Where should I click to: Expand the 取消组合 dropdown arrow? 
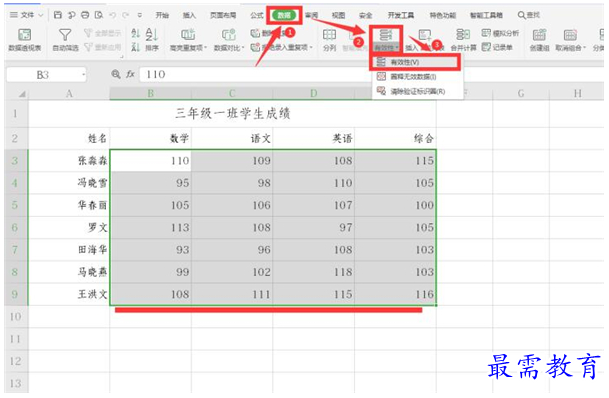[584, 48]
